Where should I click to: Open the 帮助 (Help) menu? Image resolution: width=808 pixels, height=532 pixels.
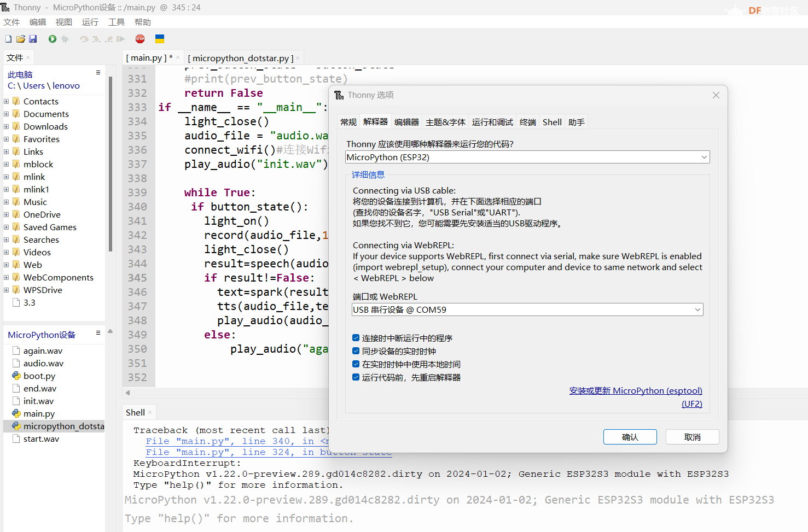point(143,22)
